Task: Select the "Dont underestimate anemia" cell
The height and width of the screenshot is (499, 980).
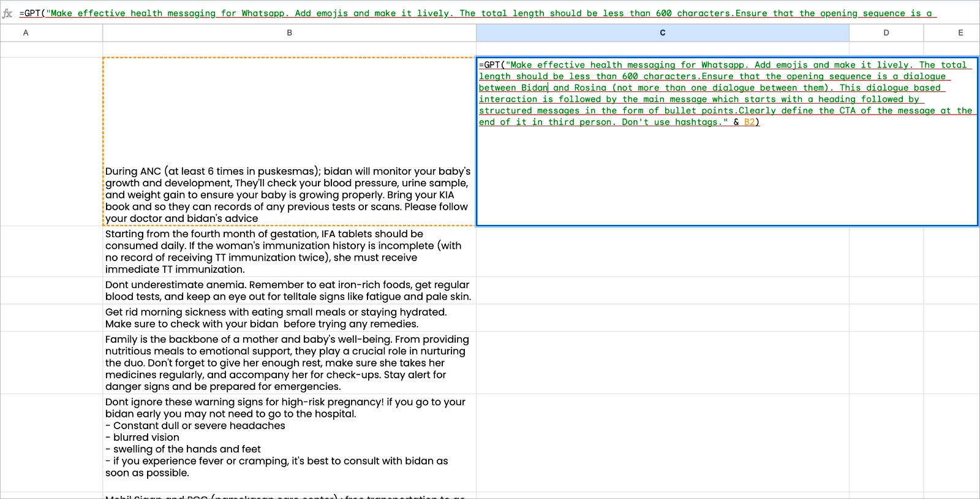Action: tap(288, 291)
